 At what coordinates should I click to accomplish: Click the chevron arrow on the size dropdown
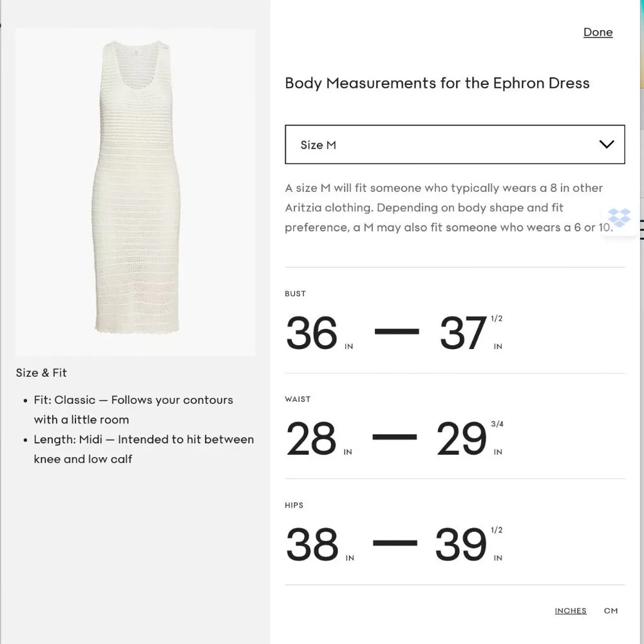(606, 144)
